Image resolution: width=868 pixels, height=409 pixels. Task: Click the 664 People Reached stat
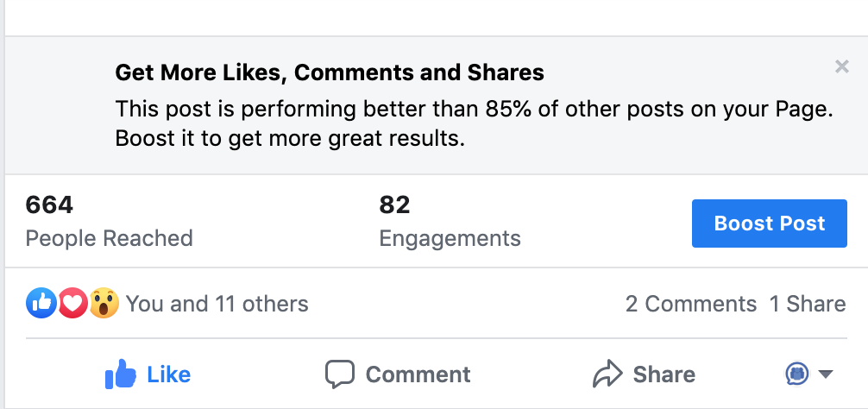click(109, 221)
